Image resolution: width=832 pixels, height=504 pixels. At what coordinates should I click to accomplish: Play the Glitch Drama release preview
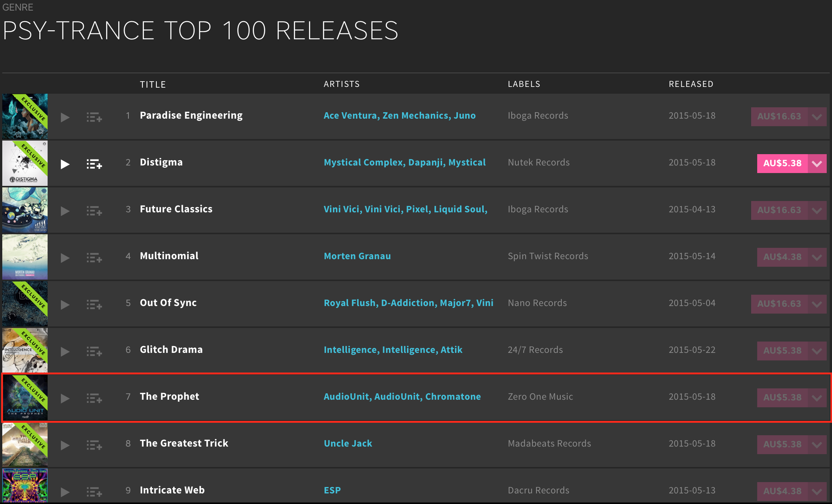[x=65, y=351]
